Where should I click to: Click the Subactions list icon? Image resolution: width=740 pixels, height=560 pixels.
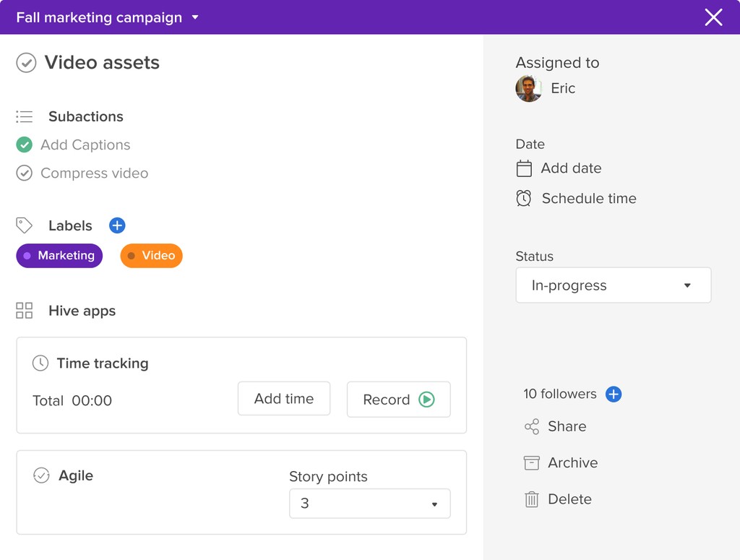coord(24,116)
